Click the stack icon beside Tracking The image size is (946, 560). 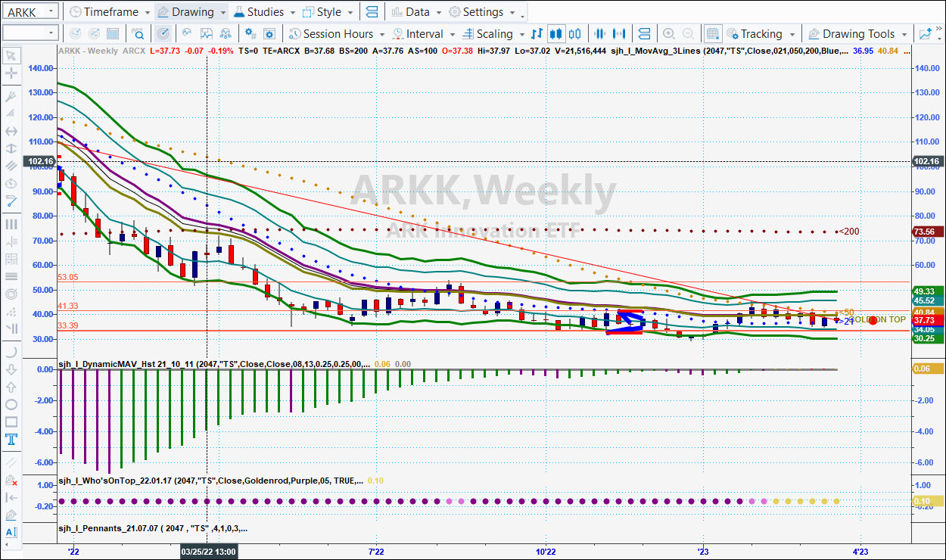pos(644,33)
